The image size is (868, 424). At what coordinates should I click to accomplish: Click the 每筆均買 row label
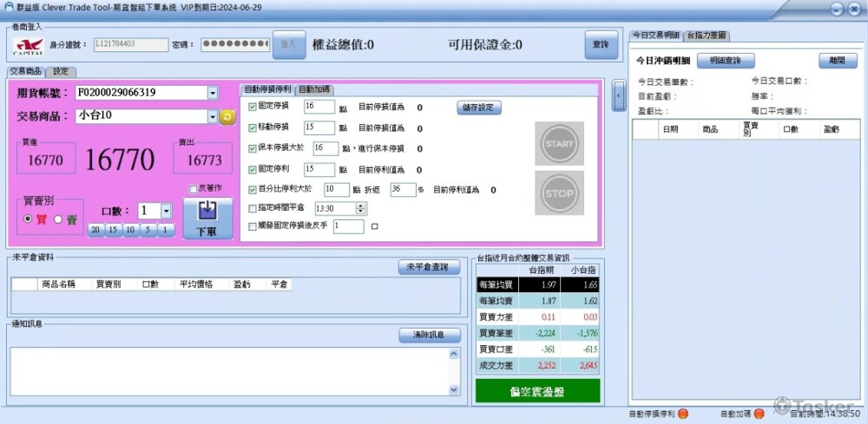pos(496,284)
